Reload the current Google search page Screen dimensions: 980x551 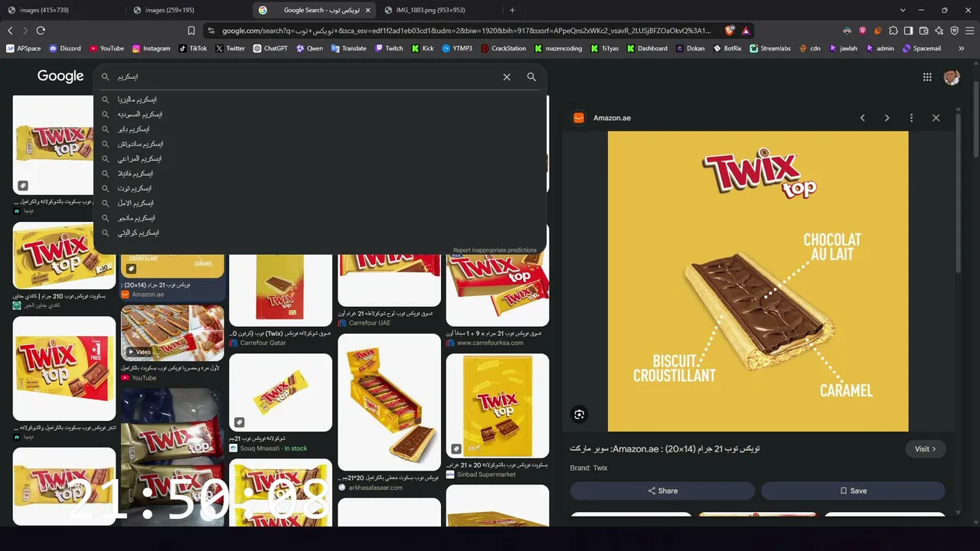41,31
